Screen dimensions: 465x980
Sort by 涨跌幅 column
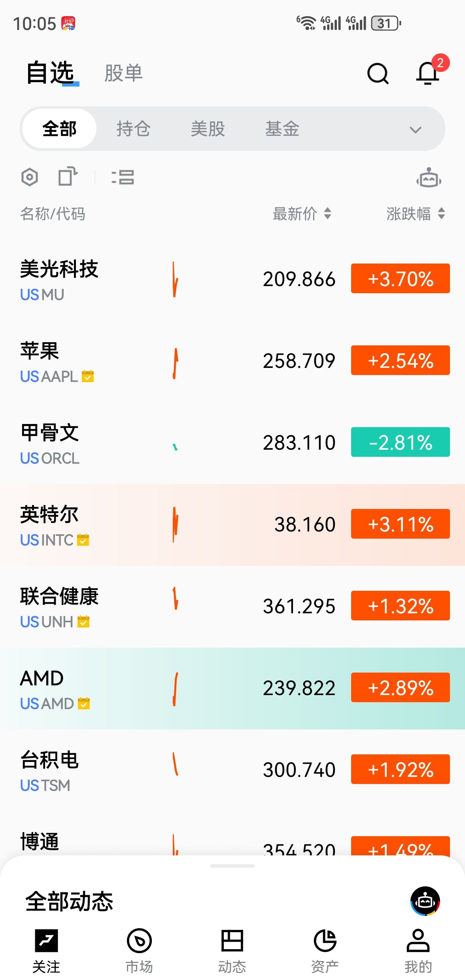click(x=416, y=214)
